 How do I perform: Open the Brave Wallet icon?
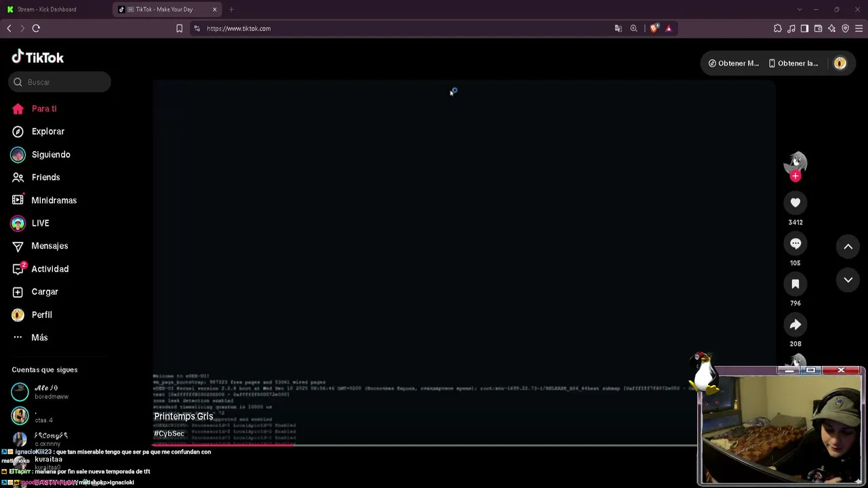pyautogui.click(x=818, y=28)
